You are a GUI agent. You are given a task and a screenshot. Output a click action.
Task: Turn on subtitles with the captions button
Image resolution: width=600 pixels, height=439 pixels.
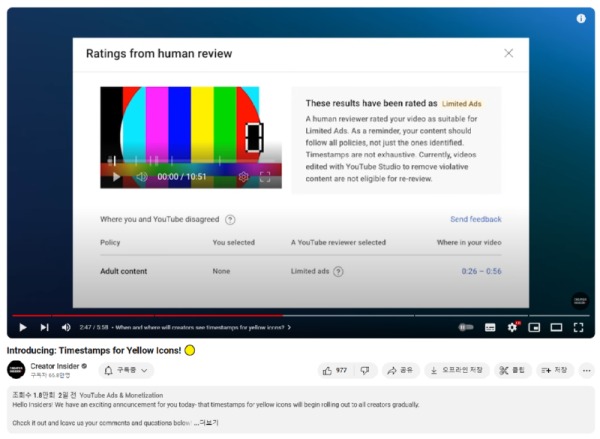(490, 327)
